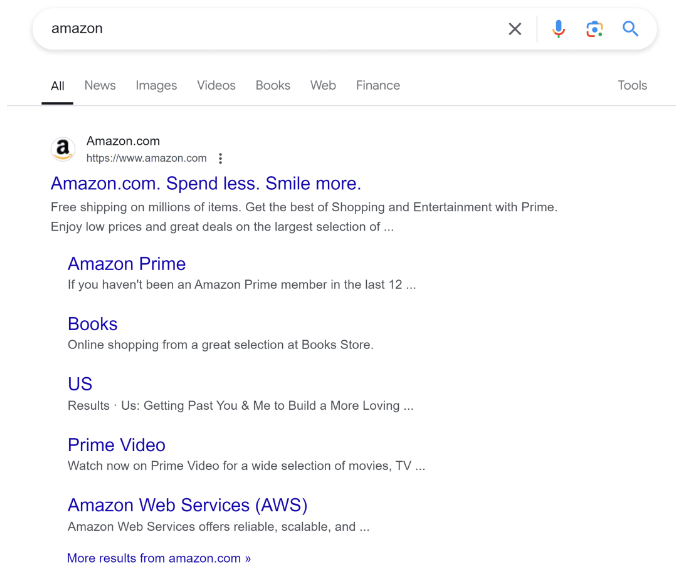The image size is (676, 581).
Task: Open the Videos results tab
Action: click(216, 85)
